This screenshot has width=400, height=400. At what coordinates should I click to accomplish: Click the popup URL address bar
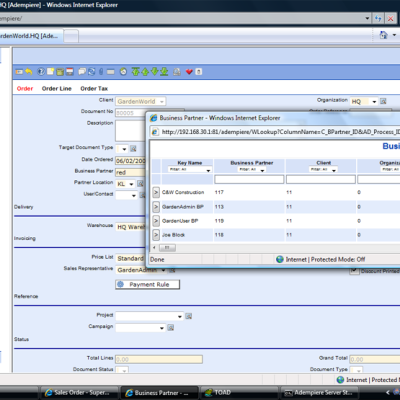click(275, 132)
